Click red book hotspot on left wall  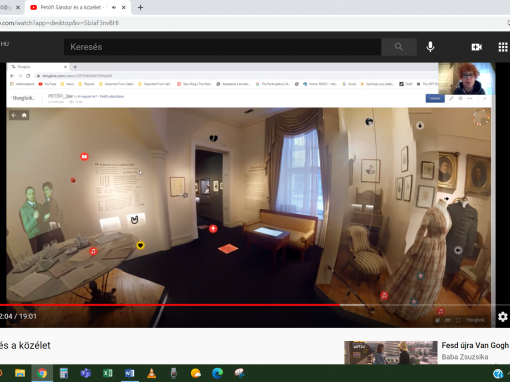click(84, 156)
